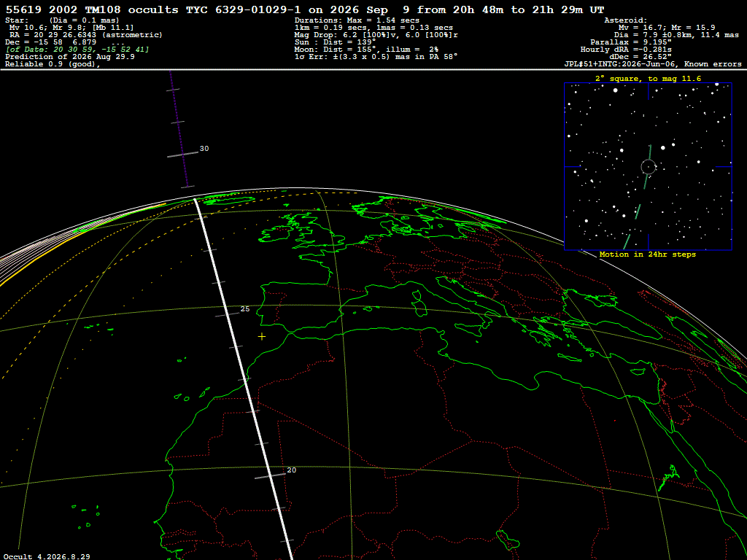Image resolution: width=747 pixels, height=560 pixels.
Task: Click the '1σ Err' uncertainty line
Action: [x=376, y=57]
